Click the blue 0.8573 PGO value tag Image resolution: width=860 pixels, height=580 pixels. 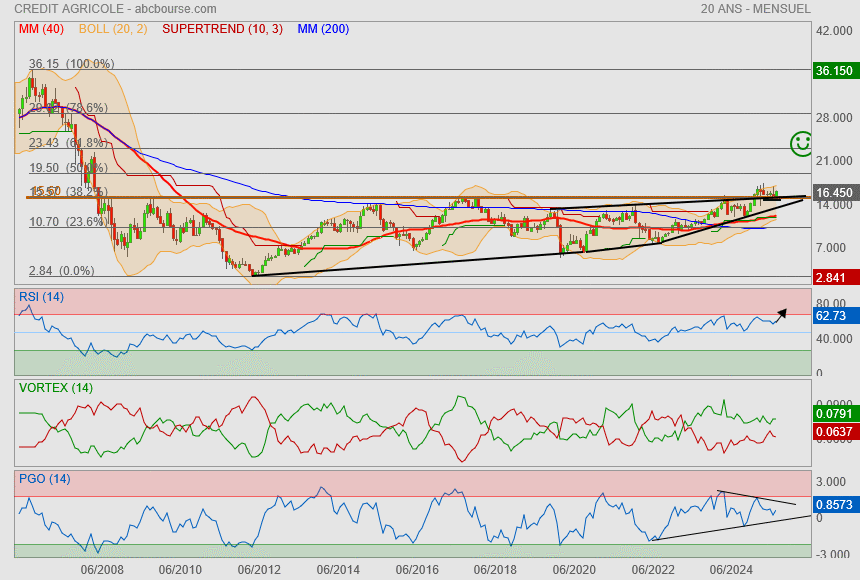pos(834,507)
